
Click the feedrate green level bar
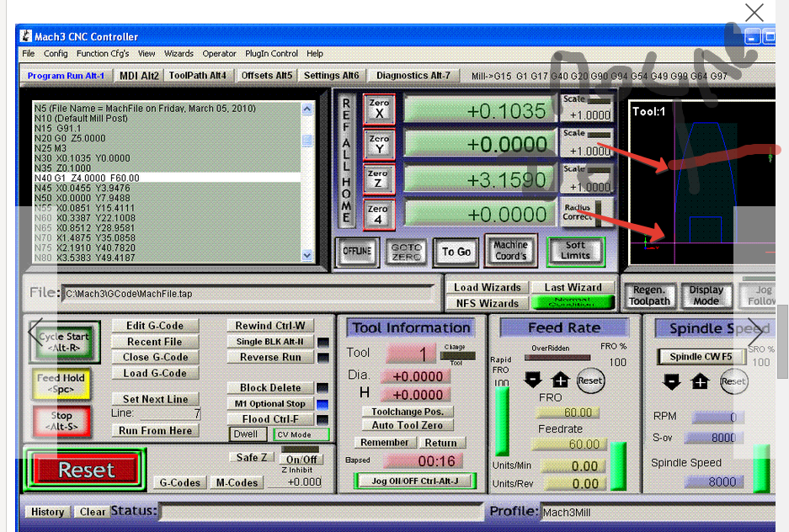coord(618,466)
